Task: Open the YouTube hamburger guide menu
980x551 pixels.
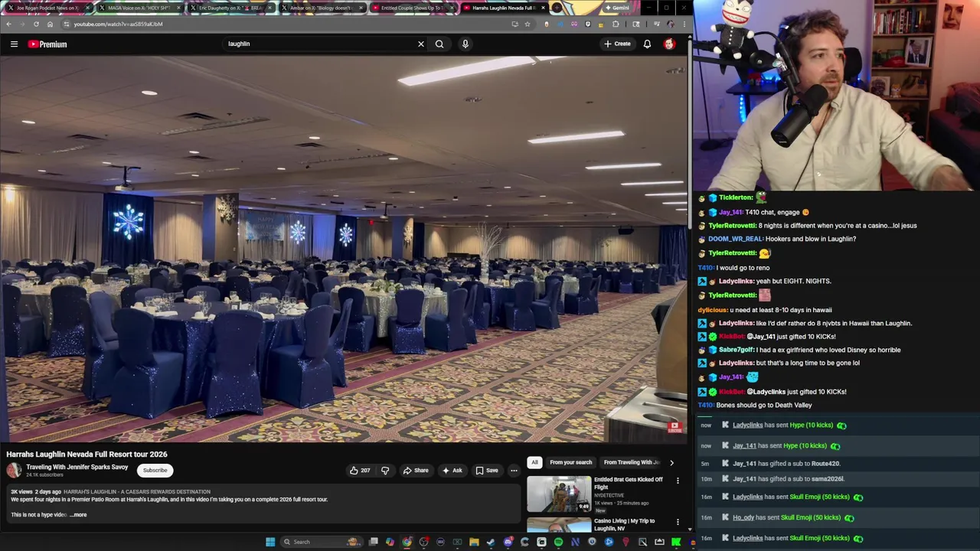Action: tap(14, 44)
